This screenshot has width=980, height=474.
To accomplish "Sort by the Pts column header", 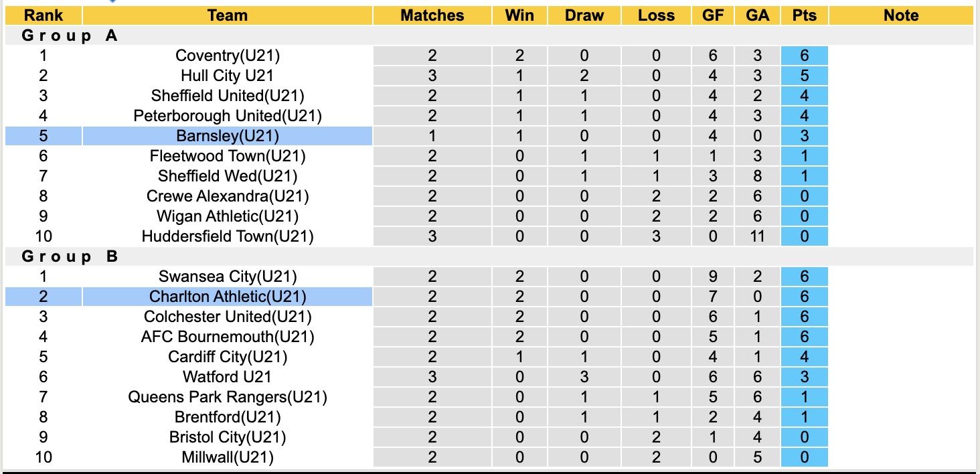I will tap(804, 15).
